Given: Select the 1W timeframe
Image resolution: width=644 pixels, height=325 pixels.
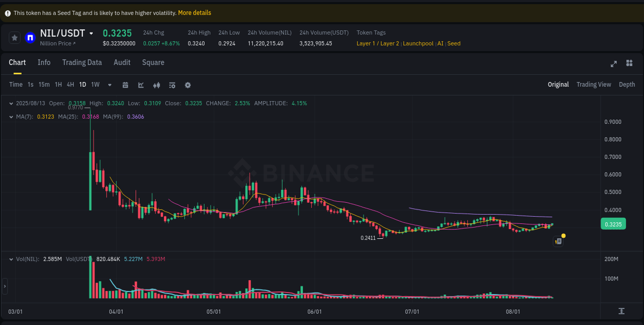Looking at the screenshot, I should coord(95,84).
